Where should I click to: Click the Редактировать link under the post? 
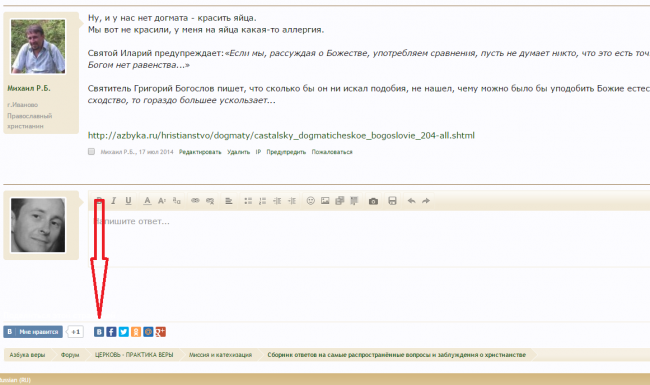(200, 152)
